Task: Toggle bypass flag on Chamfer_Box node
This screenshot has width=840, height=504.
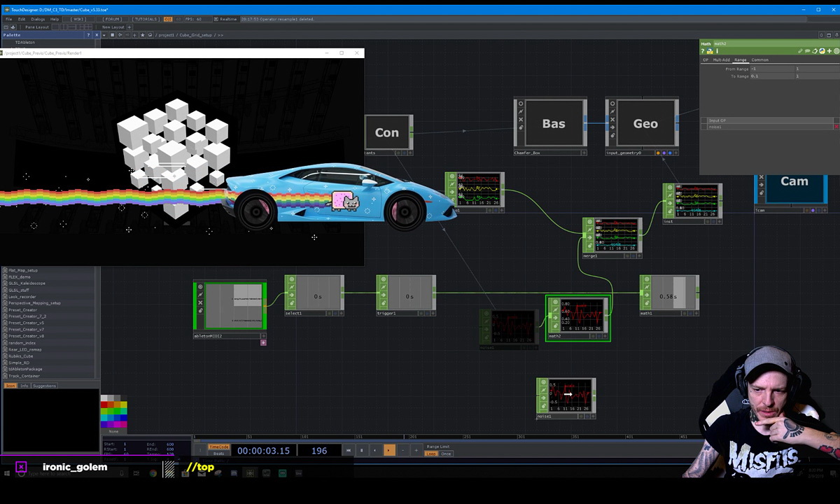Action: (520, 120)
